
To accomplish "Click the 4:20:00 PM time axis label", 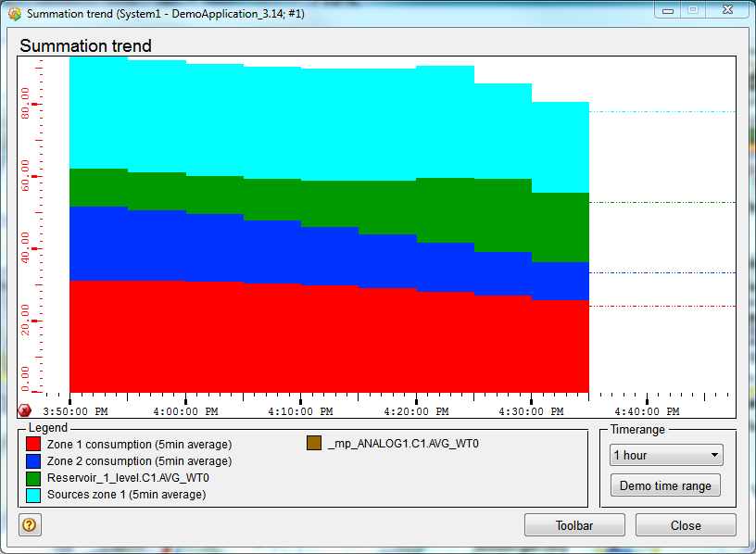I will [x=416, y=411].
